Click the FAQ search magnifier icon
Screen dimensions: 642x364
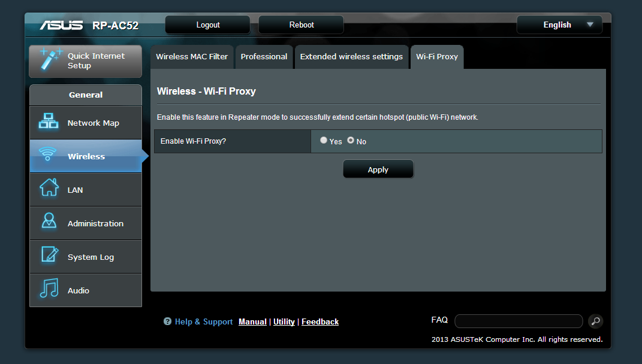coord(595,321)
